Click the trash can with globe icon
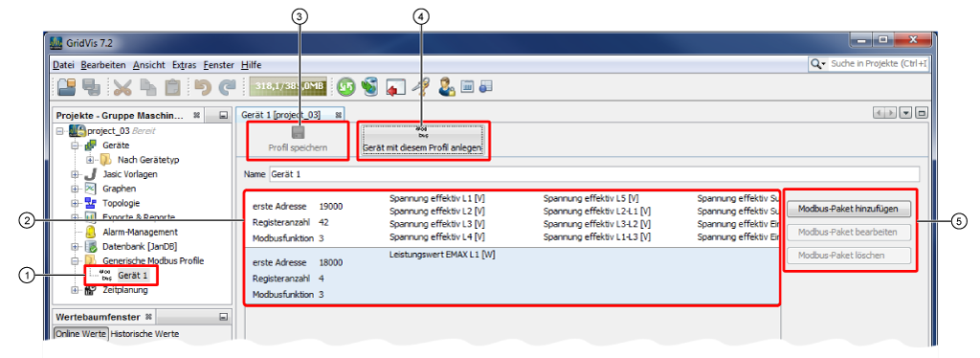Screen dimensions: 980x358 coord(369,87)
